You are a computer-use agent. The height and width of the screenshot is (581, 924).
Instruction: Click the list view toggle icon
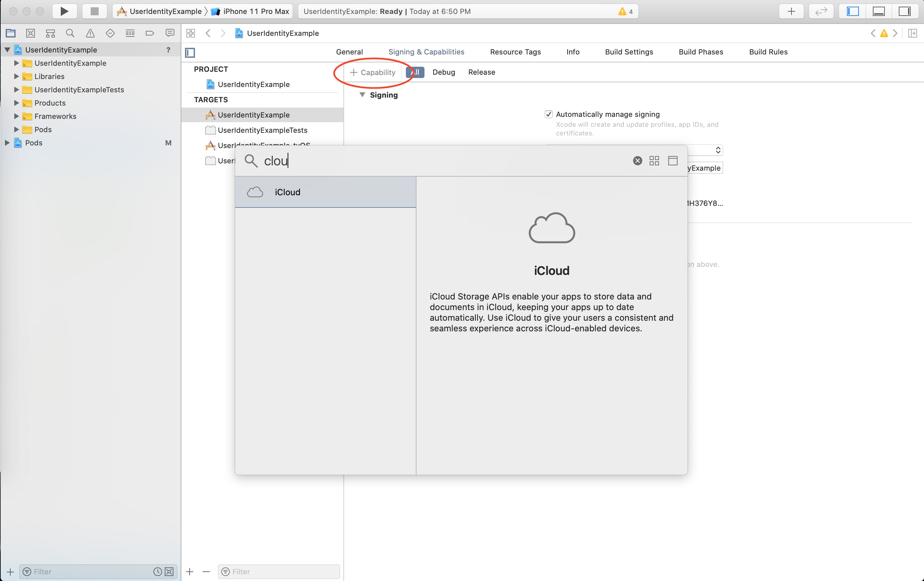pyautogui.click(x=673, y=161)
